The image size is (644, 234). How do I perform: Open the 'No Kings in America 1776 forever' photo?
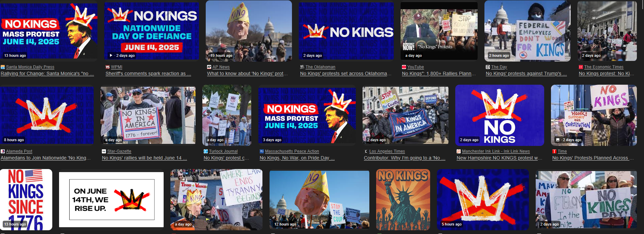(x=148, y=115)
